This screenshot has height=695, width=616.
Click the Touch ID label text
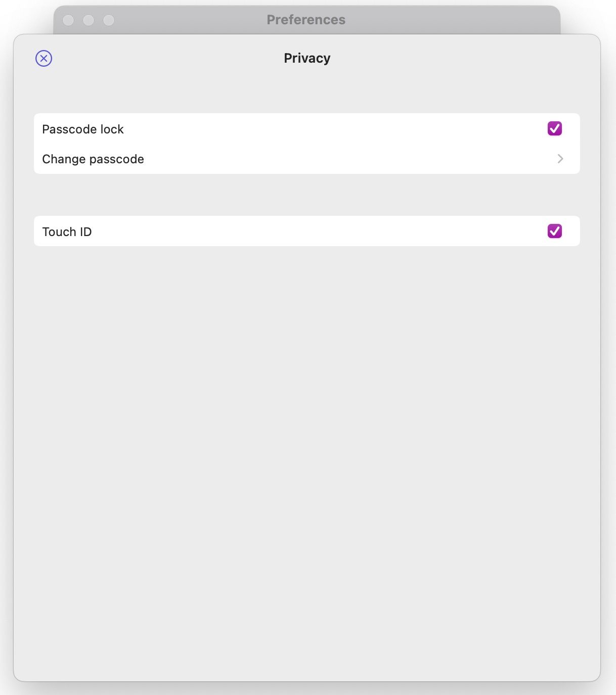67,232
